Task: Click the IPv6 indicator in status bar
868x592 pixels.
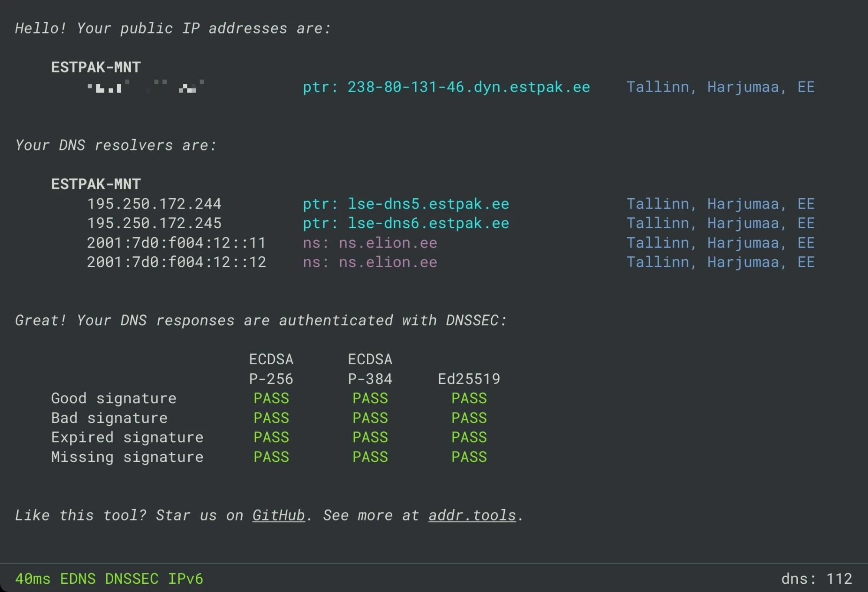Action: tap(185, 579)
